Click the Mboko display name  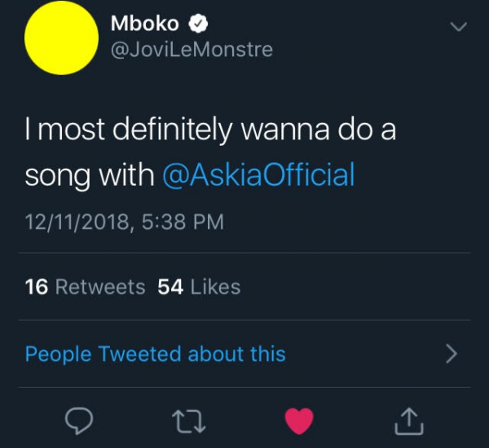click(x=144, y=24)
